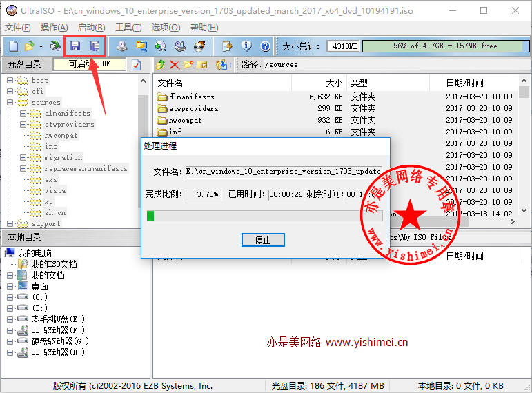Select the sxs folder in tree
The width and height of the screenshot is (532, 393).
pyautogui.click(x=51, y=180)
